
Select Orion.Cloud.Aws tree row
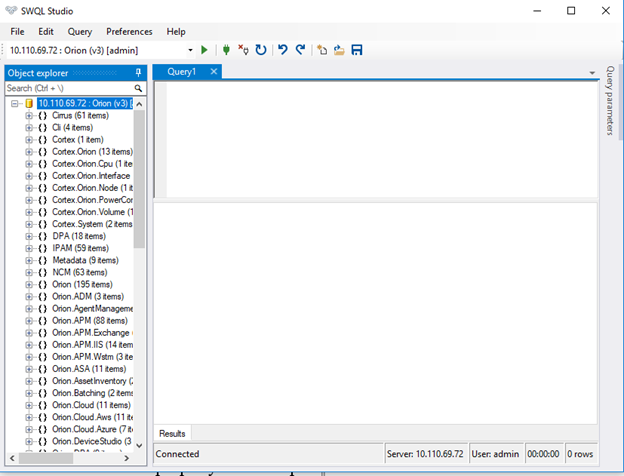92,417
